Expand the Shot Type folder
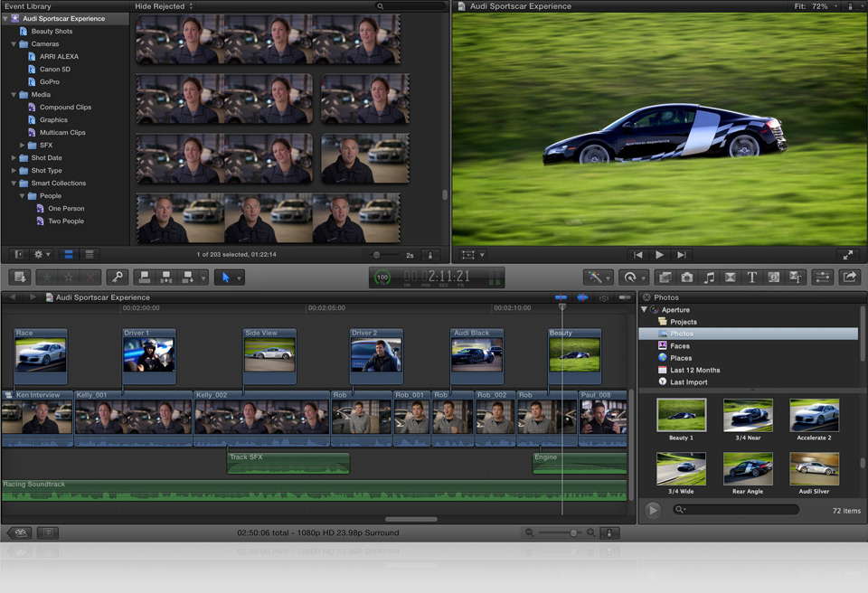 coord(14,171)
